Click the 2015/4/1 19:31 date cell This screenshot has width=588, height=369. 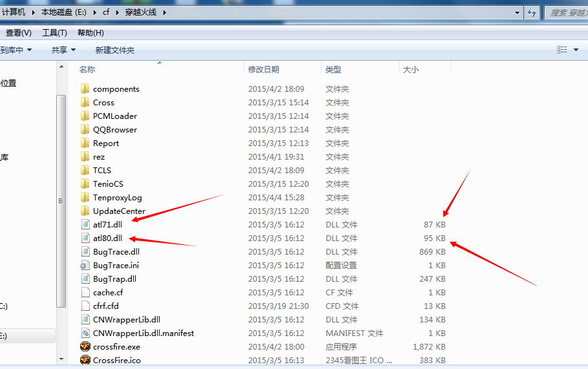pos(276,157)
